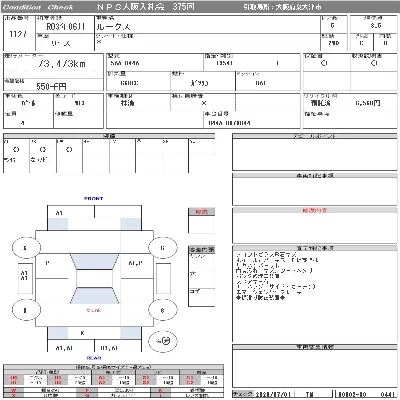Click the first circle mark in equipment row
Screen dimensions: 400x400
pyautogui.click(x=16, y=150)
